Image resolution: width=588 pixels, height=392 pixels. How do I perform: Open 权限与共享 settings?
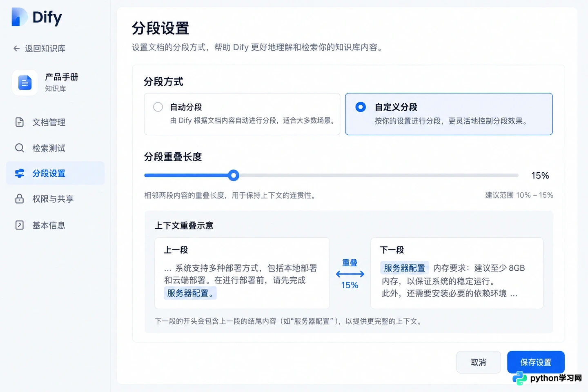click(x=55, y=199)
